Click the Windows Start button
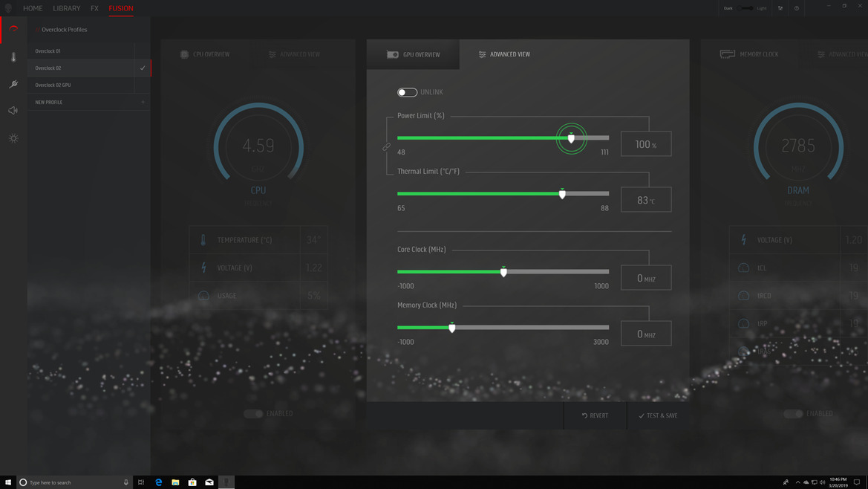The height and width of the screenshot is (489, 868). click(x=7, y=482)
